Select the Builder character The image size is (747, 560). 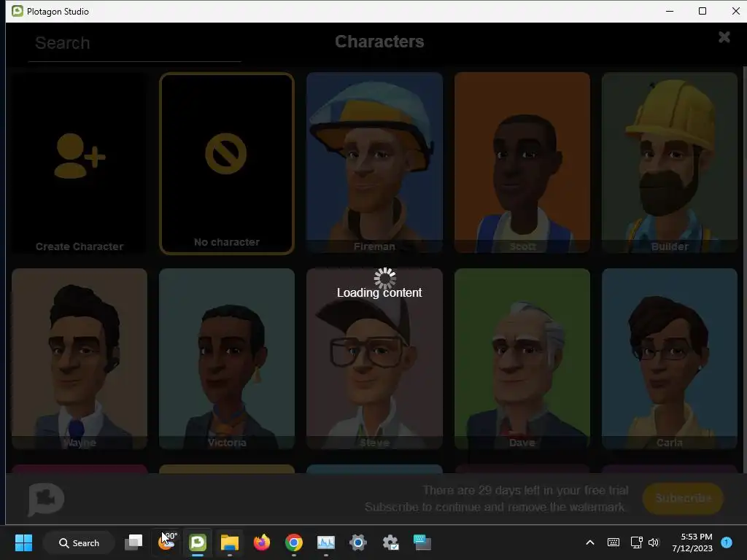click(x=670, y=163)
